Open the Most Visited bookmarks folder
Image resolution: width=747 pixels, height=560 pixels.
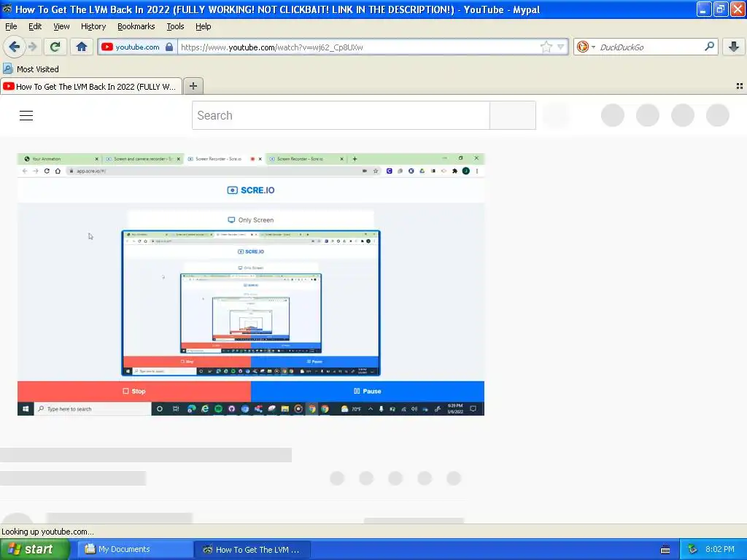point(31,69)
